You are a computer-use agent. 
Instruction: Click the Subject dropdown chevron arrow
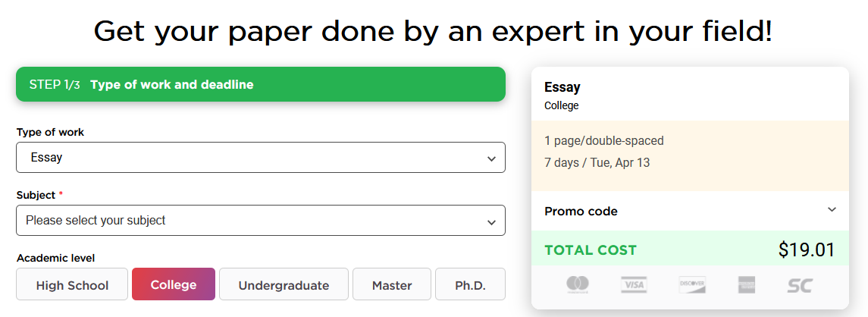click(x=490, y=221)
